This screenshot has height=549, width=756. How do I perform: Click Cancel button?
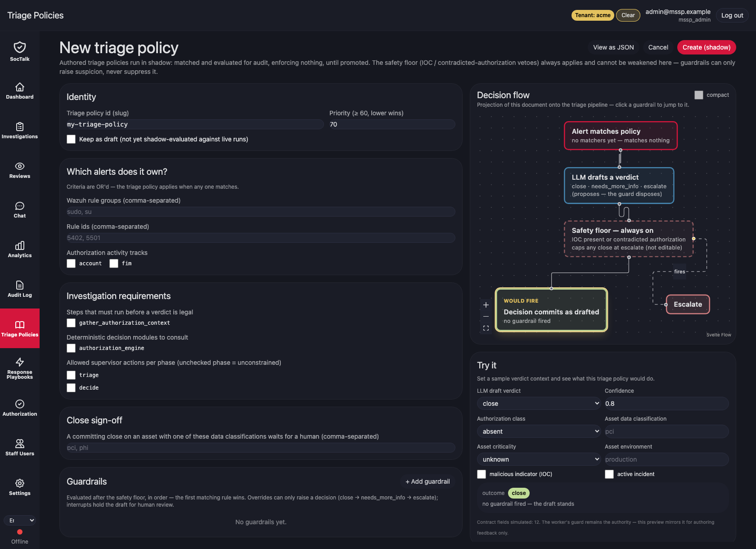tap(658, 47)
